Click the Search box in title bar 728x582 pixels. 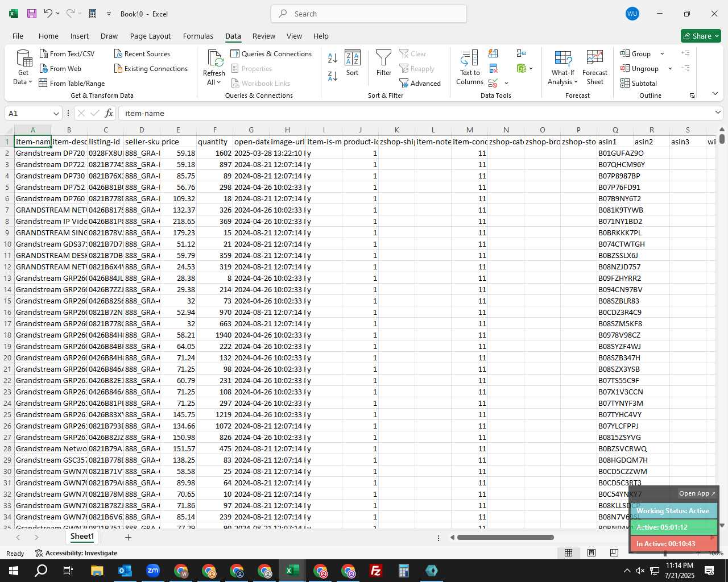369,14
